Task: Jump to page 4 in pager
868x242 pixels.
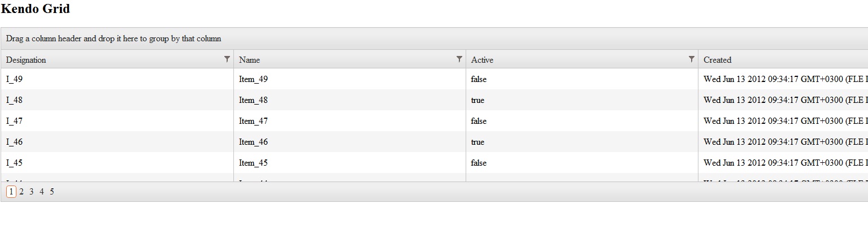Action: [x=42, y=192]
